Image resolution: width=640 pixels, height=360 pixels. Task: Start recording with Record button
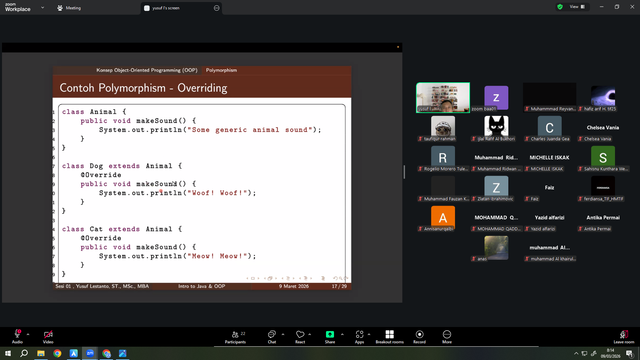(x=419, y=337)
